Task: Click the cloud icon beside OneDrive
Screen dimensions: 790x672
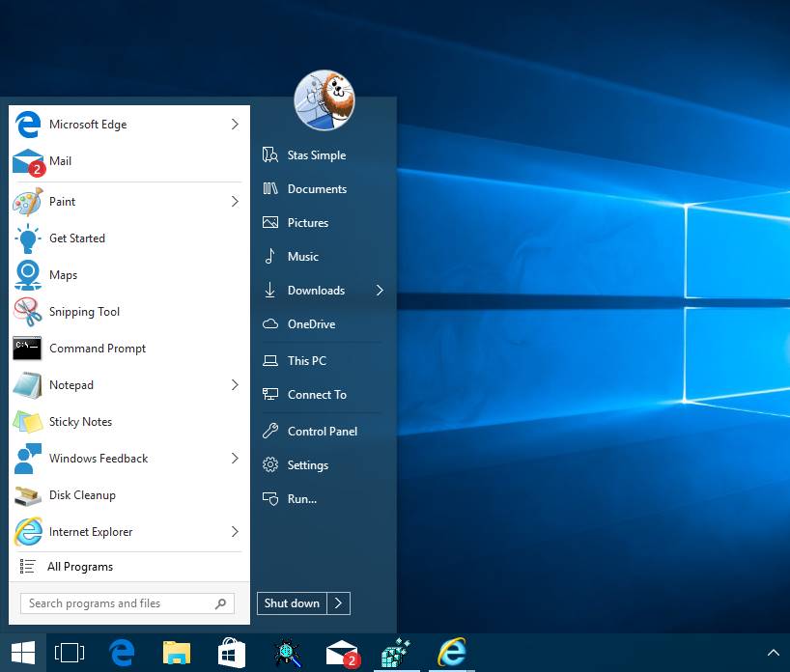Action: tap(270, 323)
